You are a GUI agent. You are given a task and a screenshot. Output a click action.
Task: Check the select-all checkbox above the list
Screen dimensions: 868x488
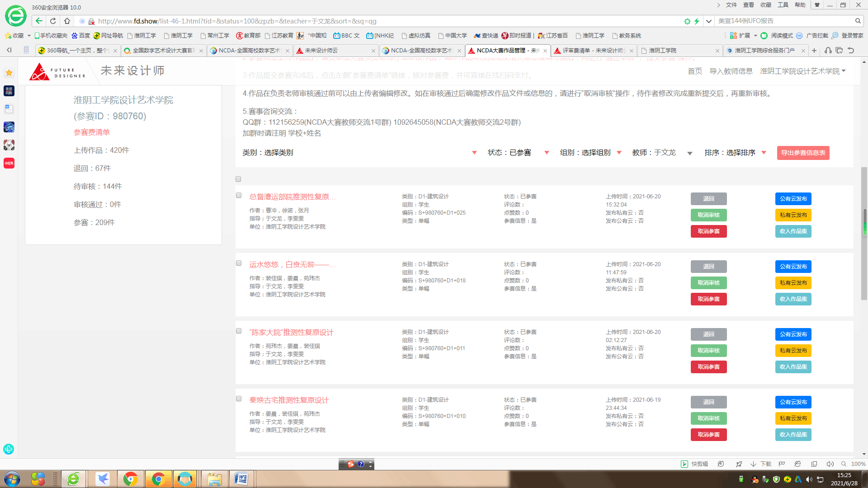[x=238, y=179]
